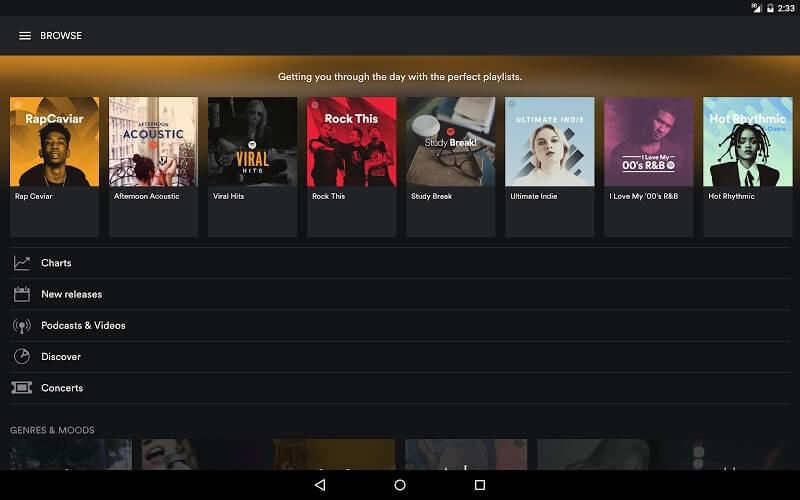800x500 pixels.
Task: Open the hamburger navigation menu
Action: 24,36
